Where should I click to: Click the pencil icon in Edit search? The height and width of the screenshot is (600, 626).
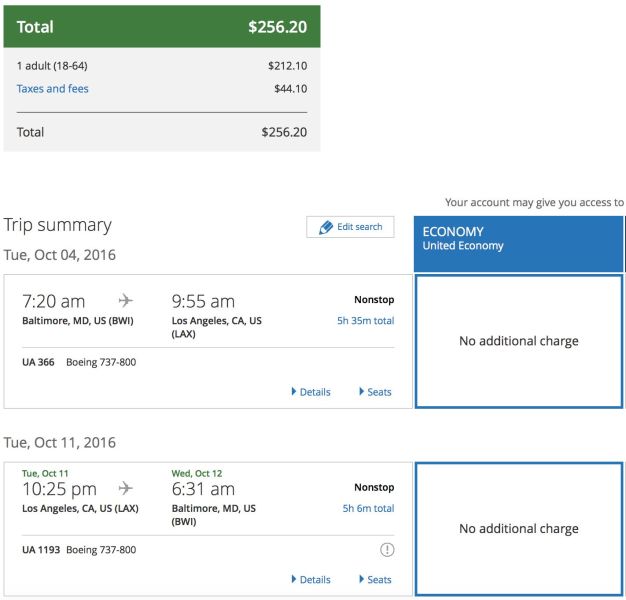pos(325,227)
